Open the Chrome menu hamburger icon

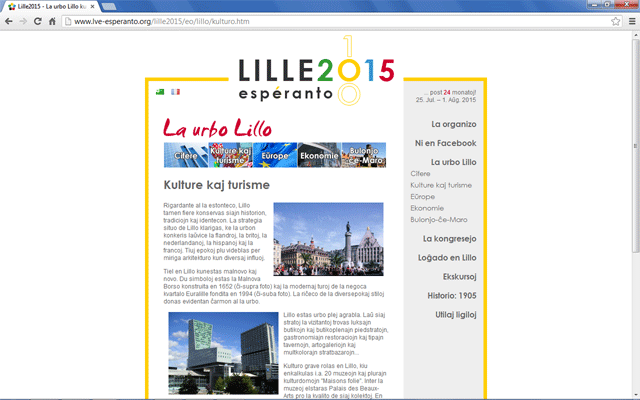(632, 21)
